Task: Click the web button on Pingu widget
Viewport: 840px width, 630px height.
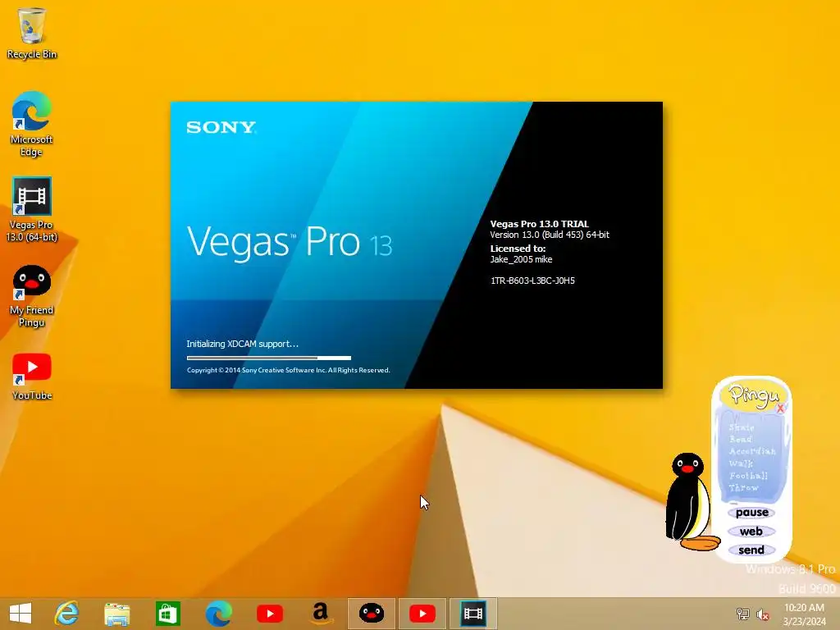Action: pyautogui.click(x=751, y=532)
